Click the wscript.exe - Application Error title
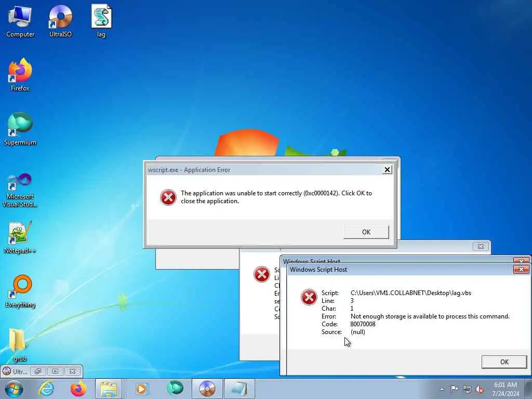532x399 pixels. [189, 170]
